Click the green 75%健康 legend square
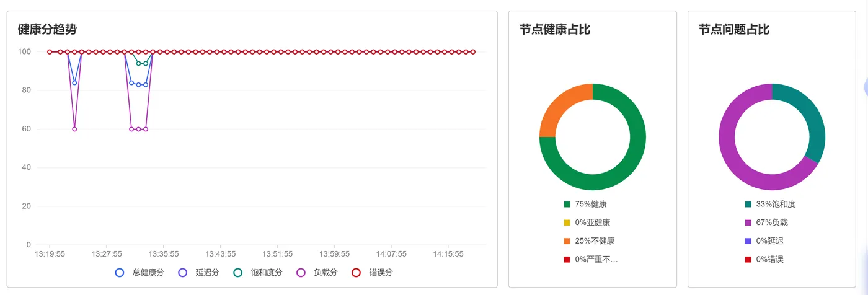 click(567, 204)
